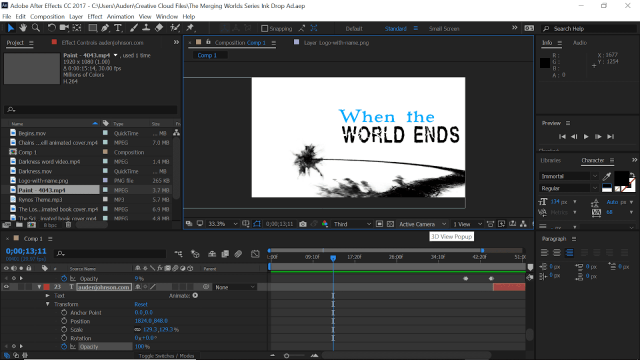Viewport: 640px width, 360px height.
Task: Toggle the Position stopwatch
Action: point(64,321)
